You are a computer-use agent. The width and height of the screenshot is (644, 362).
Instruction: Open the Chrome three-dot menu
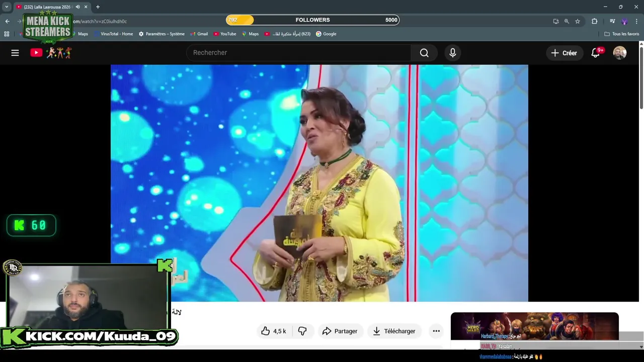click(636, 21)
